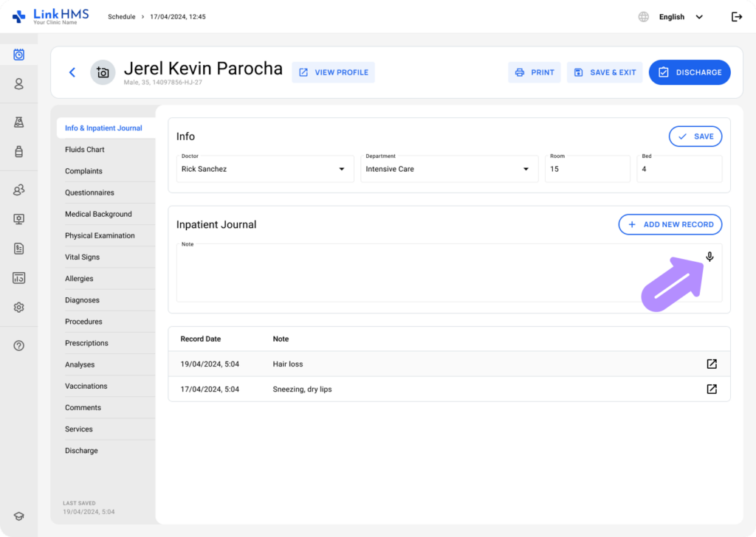Switch to the Vital Signs tab
The width and height of the screenshot is (756, 537).
(82, 257)
